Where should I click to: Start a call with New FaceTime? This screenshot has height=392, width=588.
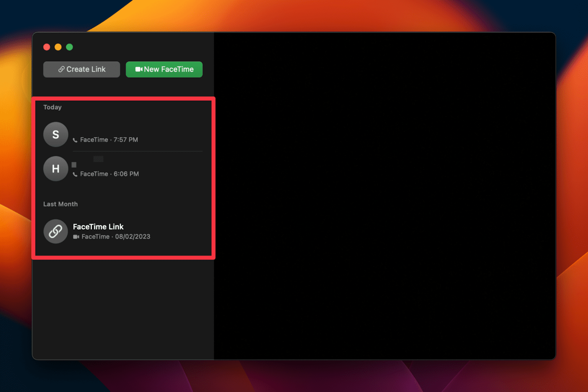pyautogui.click(x=164, y=69)
